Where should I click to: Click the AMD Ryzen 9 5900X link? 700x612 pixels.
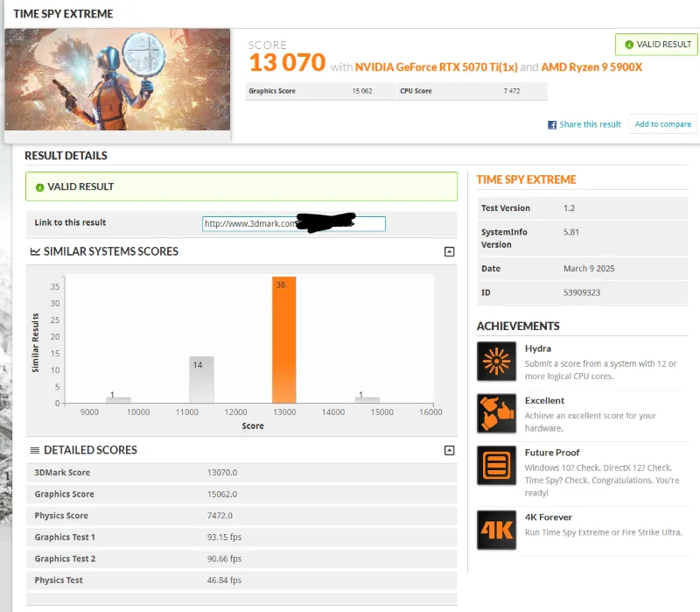pos(591,67)
